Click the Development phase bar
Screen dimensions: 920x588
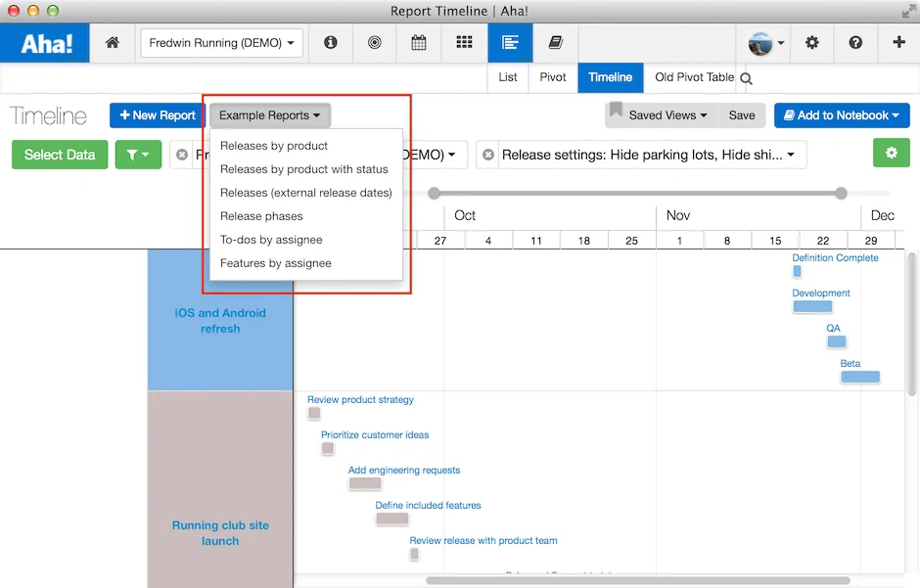click(812, 306)
